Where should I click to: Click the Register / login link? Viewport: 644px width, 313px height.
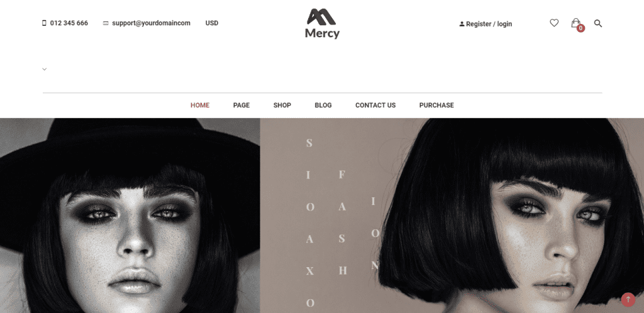(x=489, y=25)
